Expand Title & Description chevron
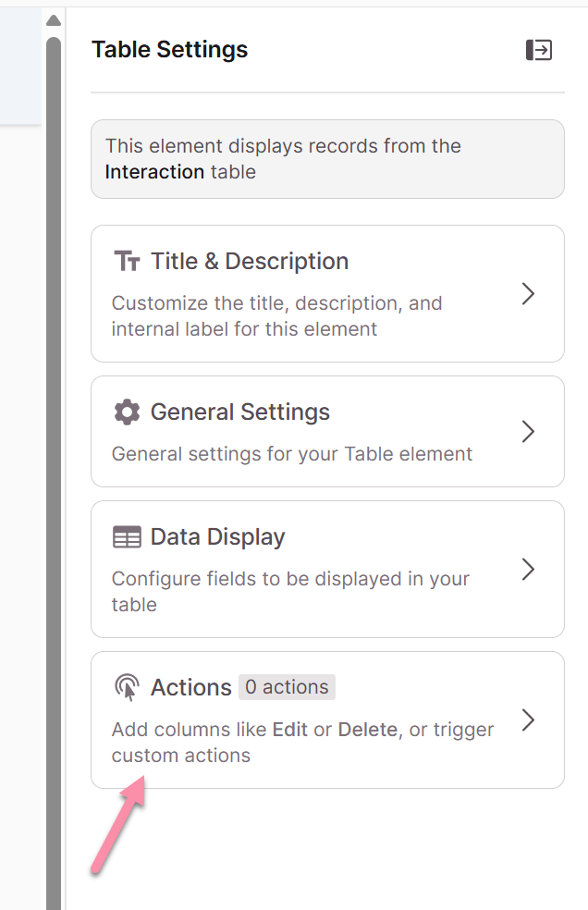The width and height of the screenshot is (588, 910). coord(528,294)
